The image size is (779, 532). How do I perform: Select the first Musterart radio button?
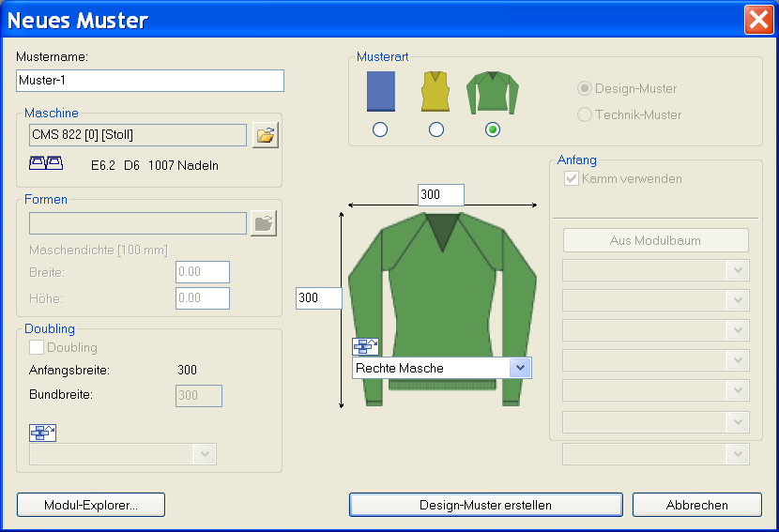tap(380, 129)
